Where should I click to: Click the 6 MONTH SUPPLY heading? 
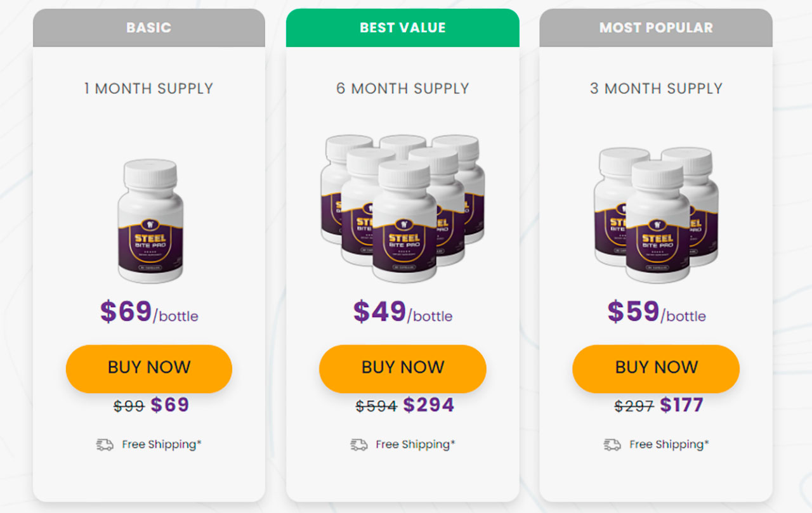click(403, 89)
